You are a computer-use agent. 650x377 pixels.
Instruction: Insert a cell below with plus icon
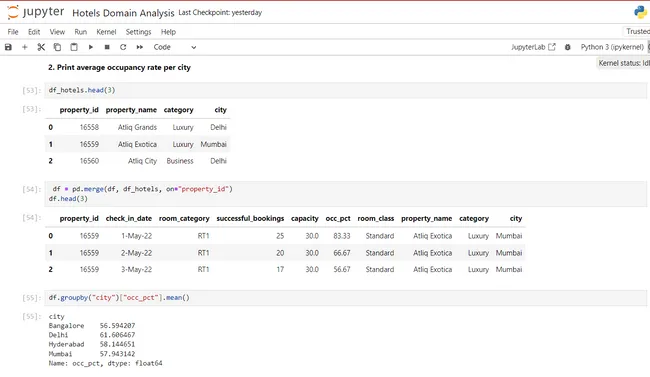[24, 47]
